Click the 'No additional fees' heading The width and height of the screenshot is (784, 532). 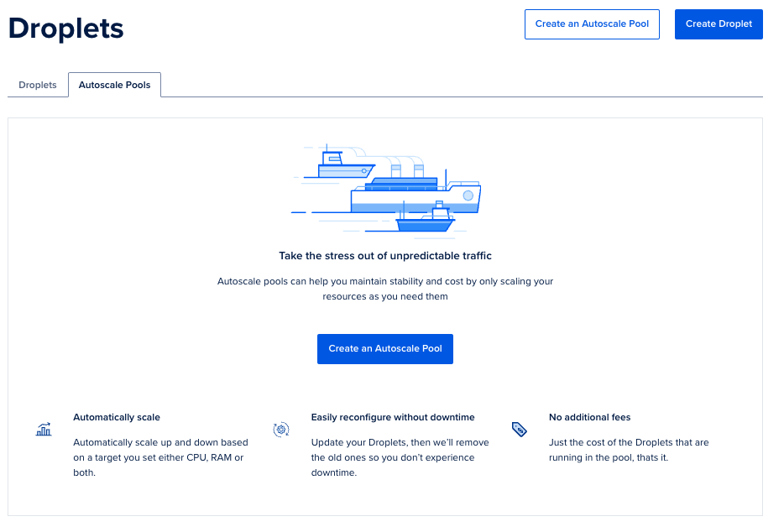(x=589, y=417)
